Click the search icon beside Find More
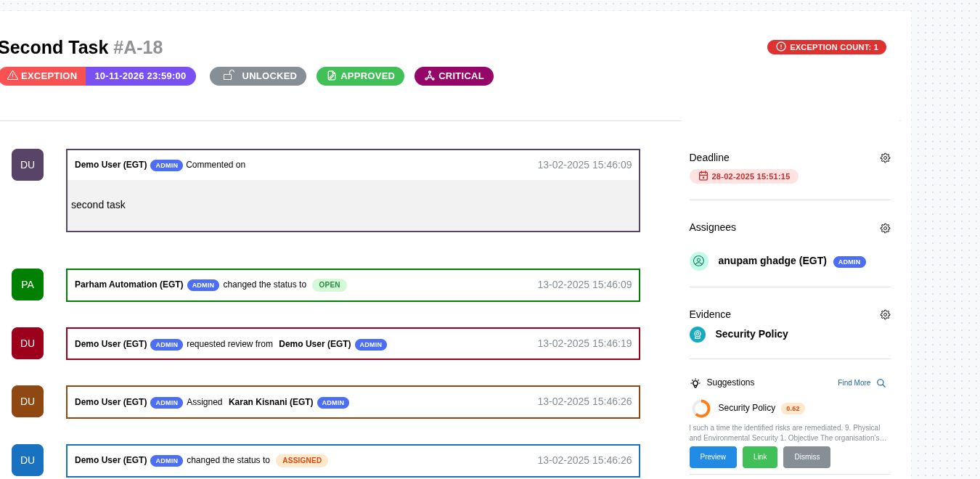This screenshot has width=980, height=479. 881,383
